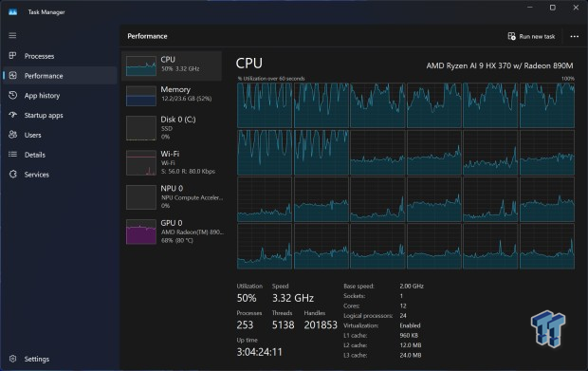Open the three-dot more options menu

click(574, 36)
